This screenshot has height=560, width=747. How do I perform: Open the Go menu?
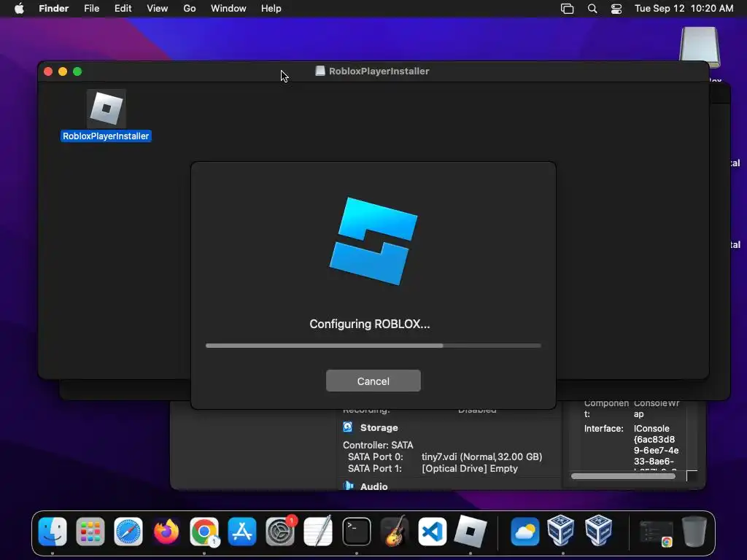pos(190,9)
